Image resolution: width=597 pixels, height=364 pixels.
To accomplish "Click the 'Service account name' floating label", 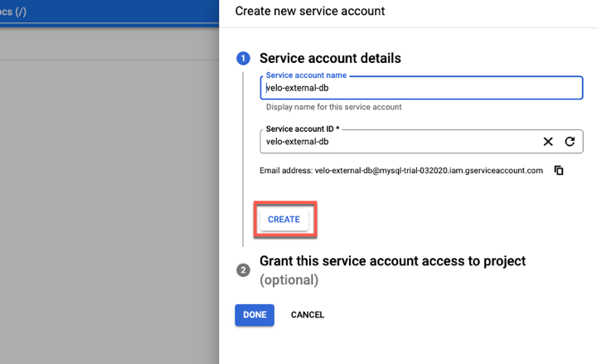I will point(306,75).
